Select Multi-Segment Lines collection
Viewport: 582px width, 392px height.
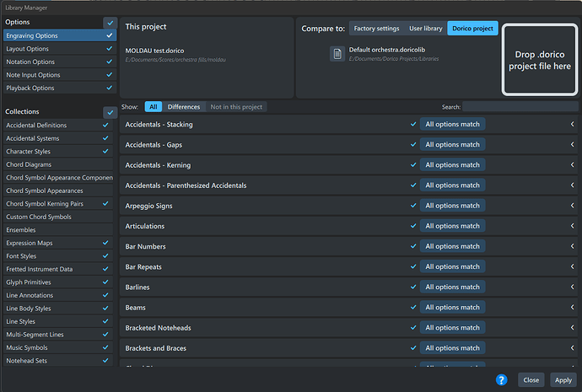click(x=58, y=334)
